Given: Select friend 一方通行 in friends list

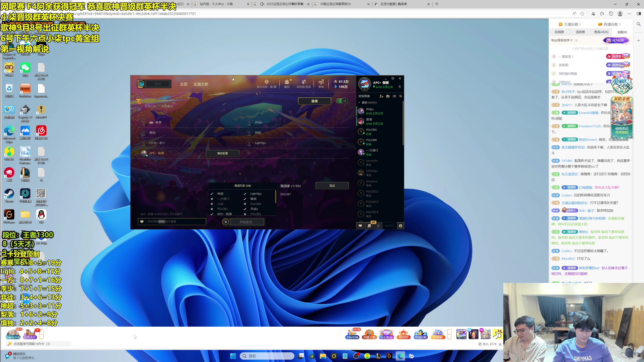Looking at the screenshot, I should [380, 152].
